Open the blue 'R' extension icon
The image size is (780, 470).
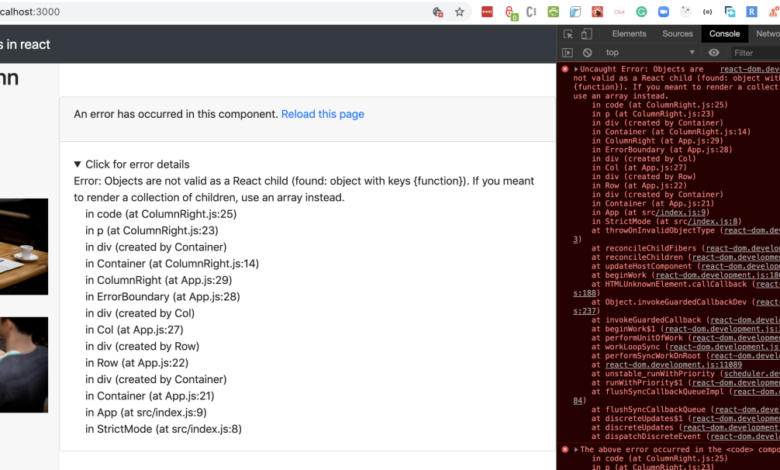coord(752,12)
